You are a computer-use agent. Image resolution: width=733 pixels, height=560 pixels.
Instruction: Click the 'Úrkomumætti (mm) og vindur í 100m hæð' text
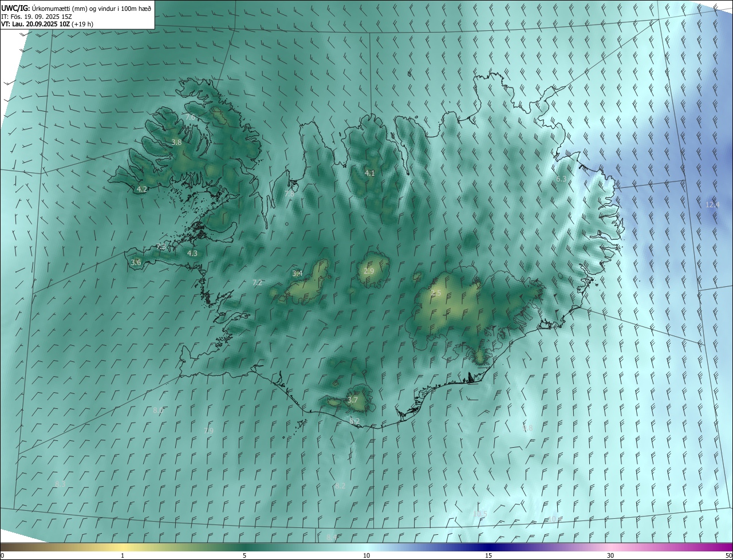[91, 8]
